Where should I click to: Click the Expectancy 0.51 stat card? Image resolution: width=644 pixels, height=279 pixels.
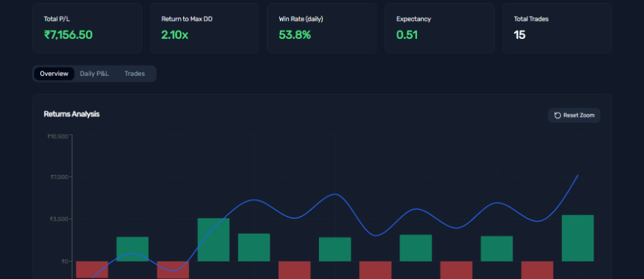click(439, 28)
